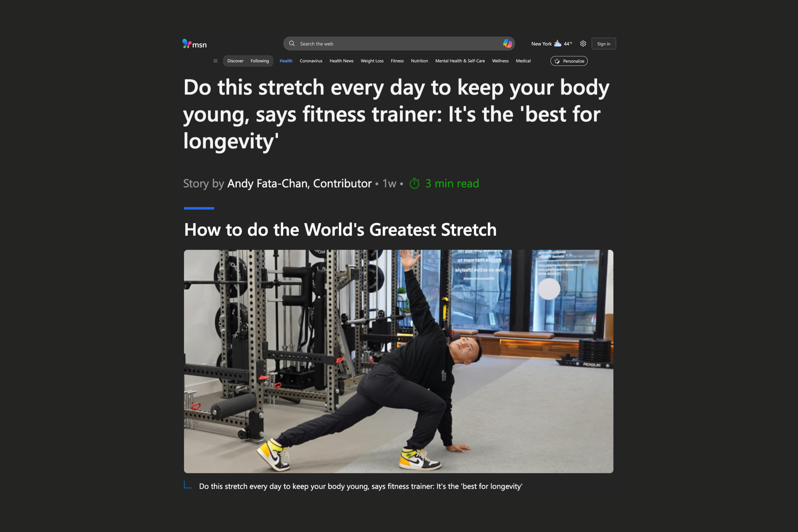The image size is (798, 532).
Task: Go to the Medical section
Action: pyautogui.click(x=523, y=61)
